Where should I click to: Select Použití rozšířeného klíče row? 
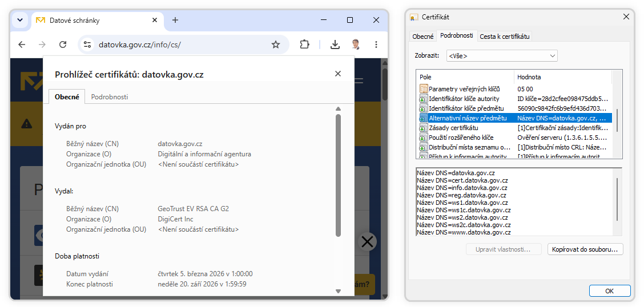click(x=514, y=138)
